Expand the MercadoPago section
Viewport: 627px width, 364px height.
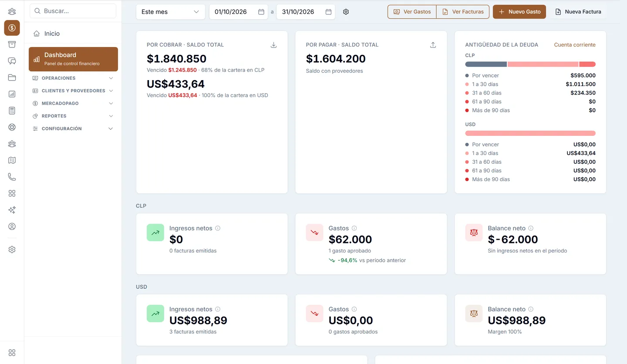pyautogui.click(x=73, y=104)
